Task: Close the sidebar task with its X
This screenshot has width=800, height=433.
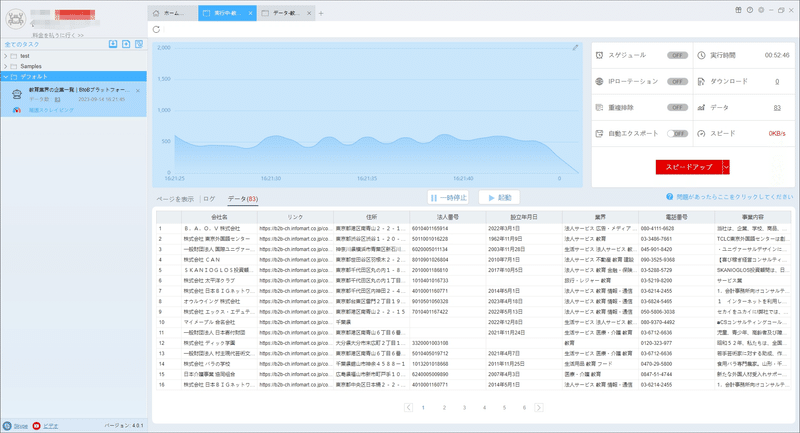Action: pyautogui.click(x=138, y=91)
